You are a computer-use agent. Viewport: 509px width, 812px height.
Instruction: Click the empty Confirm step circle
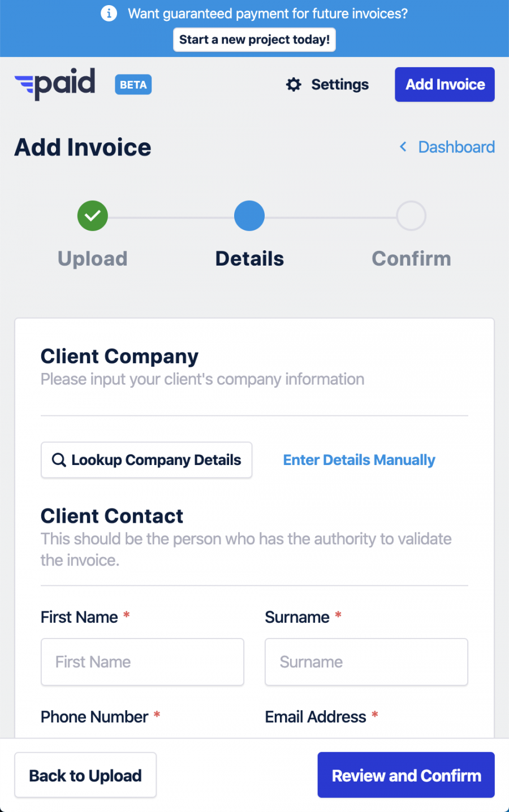point(411,216)
